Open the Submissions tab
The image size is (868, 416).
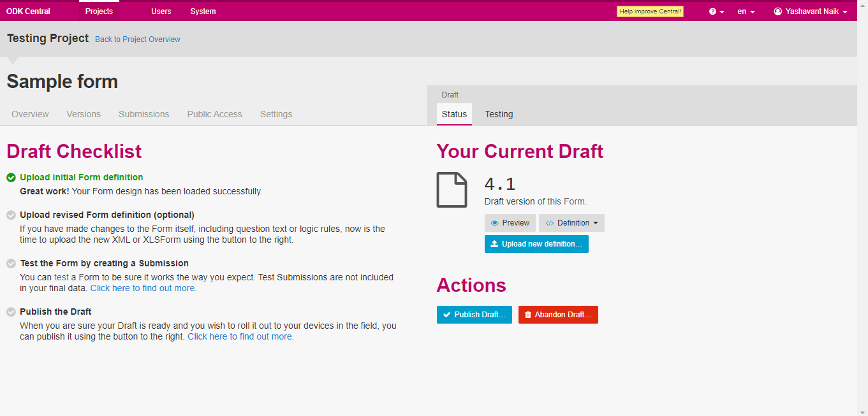[x=143, y=114]
